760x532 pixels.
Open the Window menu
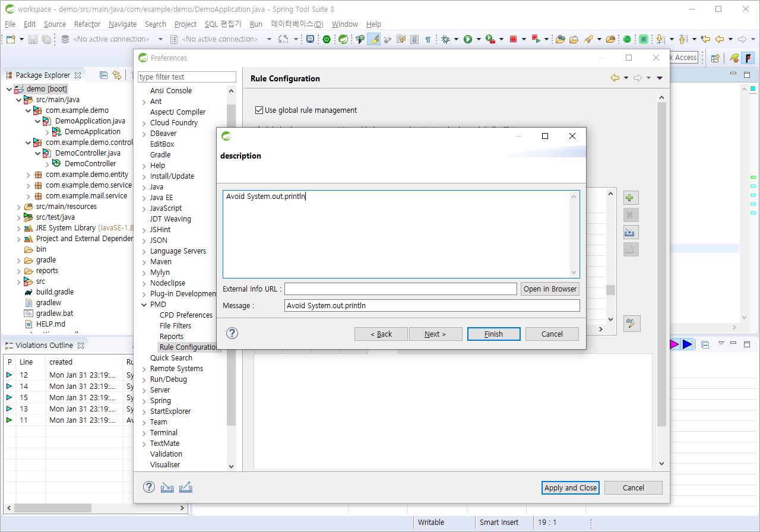345,24
